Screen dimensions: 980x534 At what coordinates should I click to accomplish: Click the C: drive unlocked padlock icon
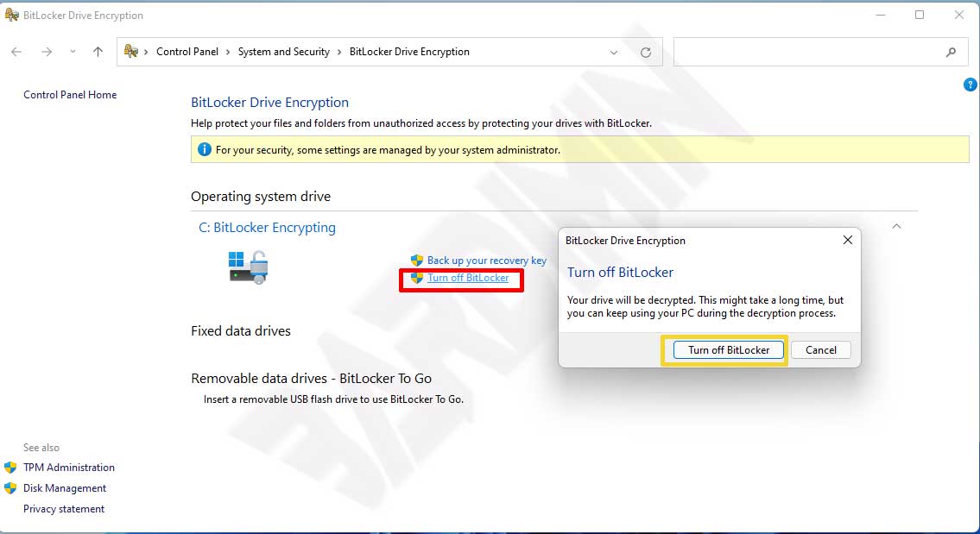(x=249, y=267)
